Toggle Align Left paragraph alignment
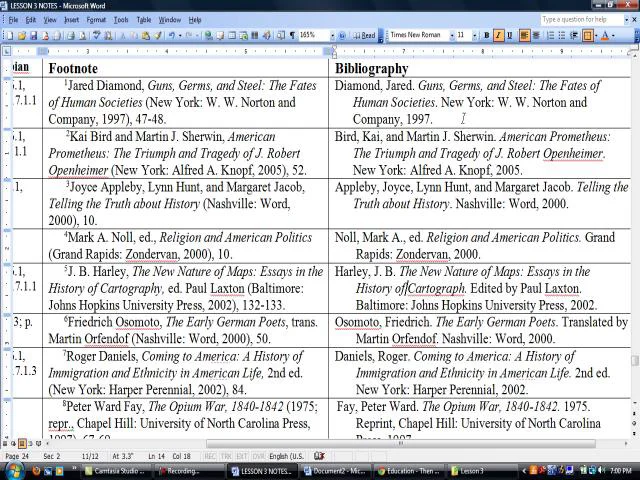This screenshot has height=480, width=640. pyautogui.click(x=524, y=36)
